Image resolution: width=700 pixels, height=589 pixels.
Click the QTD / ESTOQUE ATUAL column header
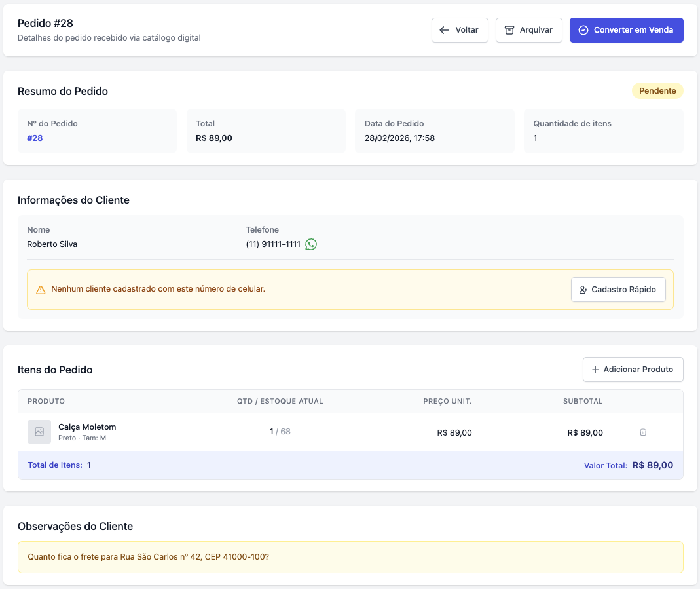[280, 401]
